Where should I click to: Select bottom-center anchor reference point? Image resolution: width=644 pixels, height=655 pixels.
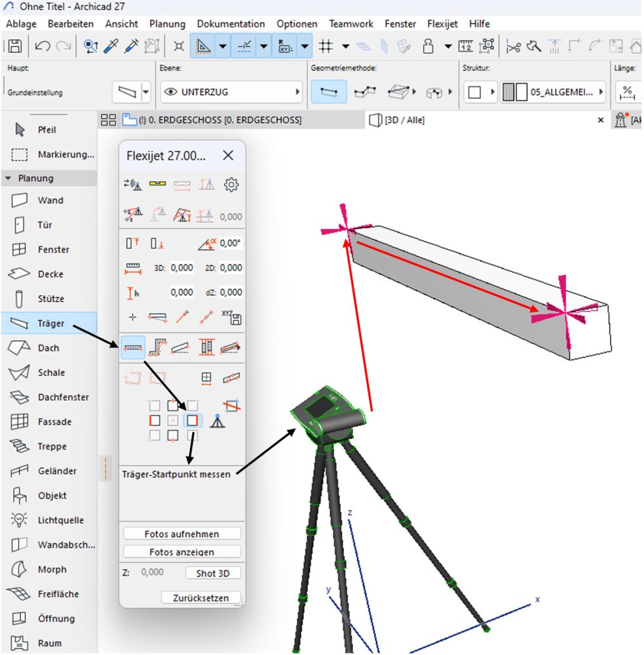[172, 436]
